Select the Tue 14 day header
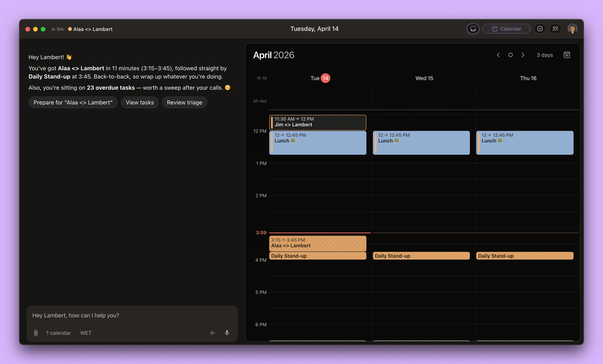This screenshot has height=364, width=603. 320,78
